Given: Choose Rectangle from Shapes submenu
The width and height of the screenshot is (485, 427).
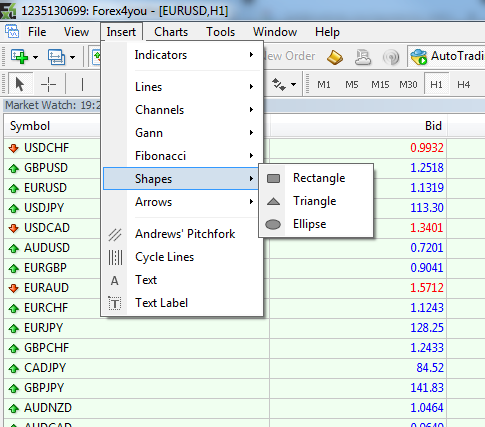Looking at the screenshot, I should [x=316, y=178].
